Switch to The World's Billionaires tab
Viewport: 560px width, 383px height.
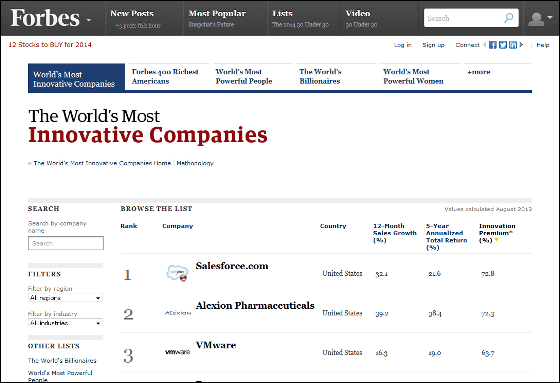pos(320,76)
